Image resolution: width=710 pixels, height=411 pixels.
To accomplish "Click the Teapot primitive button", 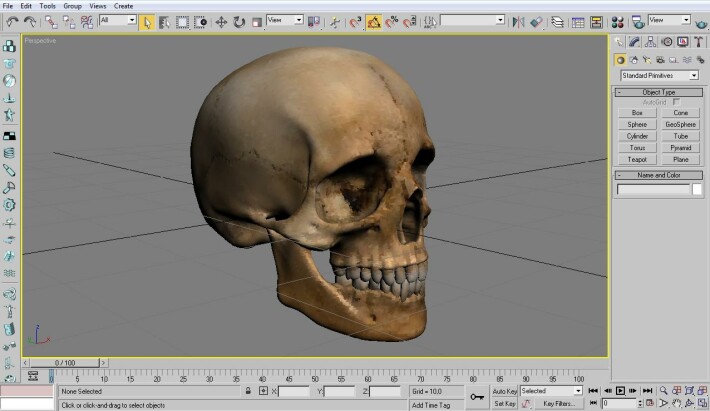I will tap(637, 159).
